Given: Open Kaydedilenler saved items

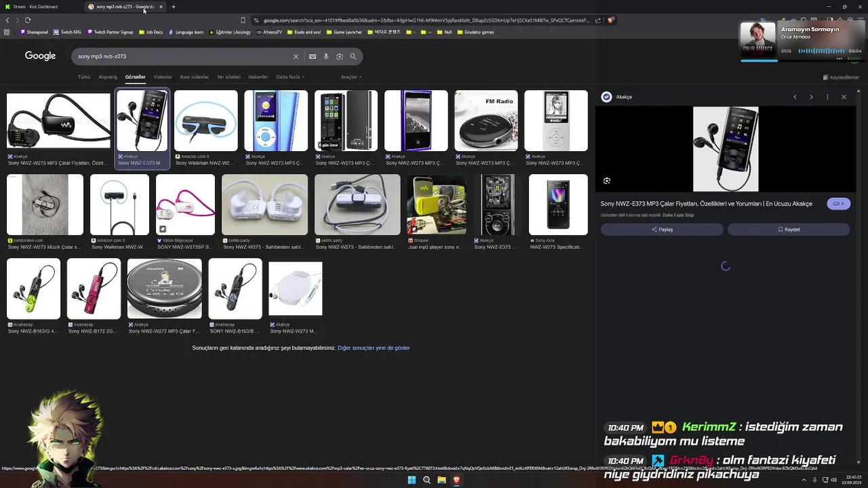Looking at the screenshot, I should tap(841, 77).
